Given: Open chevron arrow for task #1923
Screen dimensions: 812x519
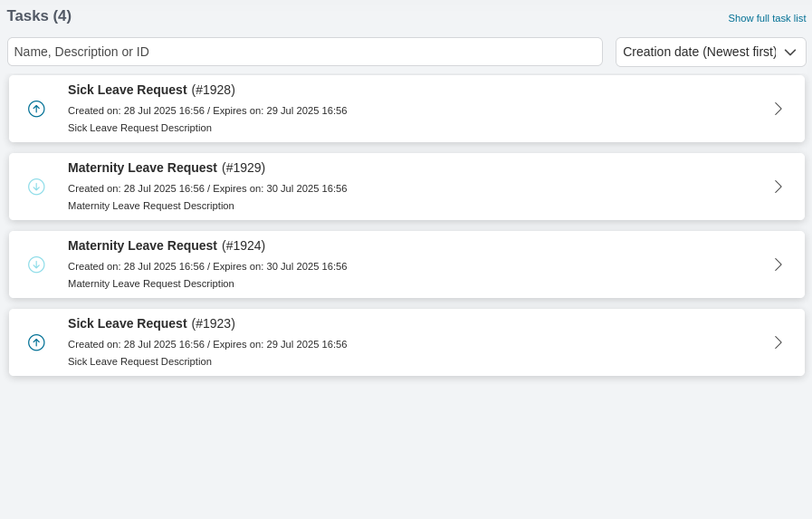Looking at the screenshot, I should click(778, 342).
